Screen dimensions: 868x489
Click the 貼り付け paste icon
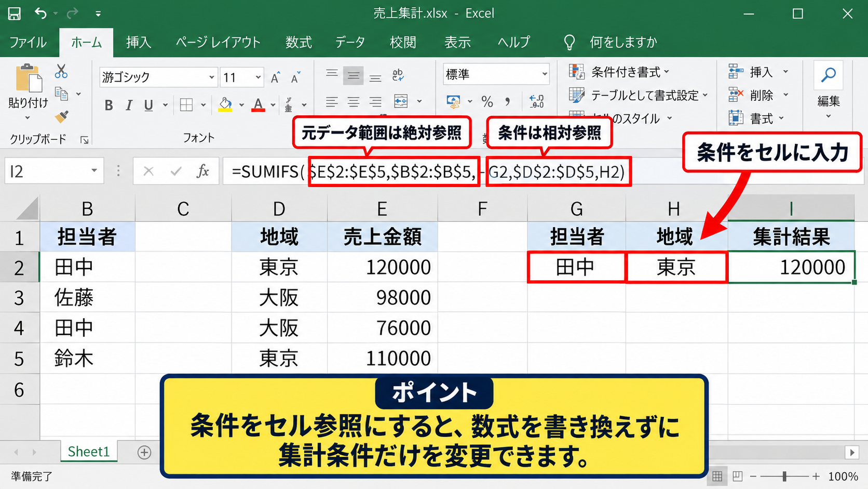coord(29,78)
